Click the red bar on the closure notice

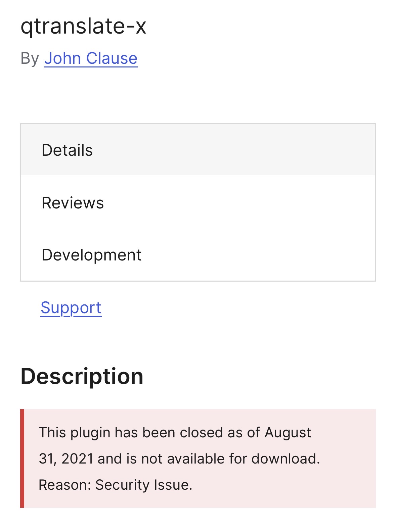[x=22, y=458]
